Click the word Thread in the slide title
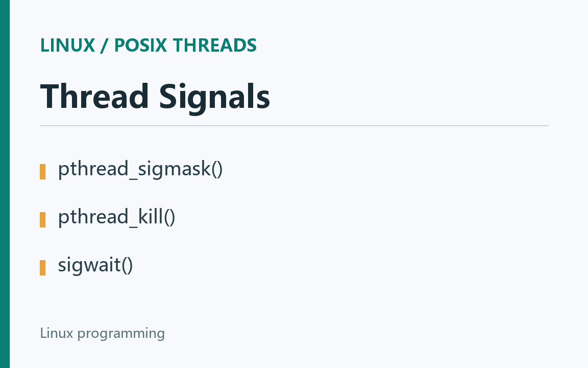Image resolution: width=588 pixels, height=368 pixels. (x=94, y=97)
